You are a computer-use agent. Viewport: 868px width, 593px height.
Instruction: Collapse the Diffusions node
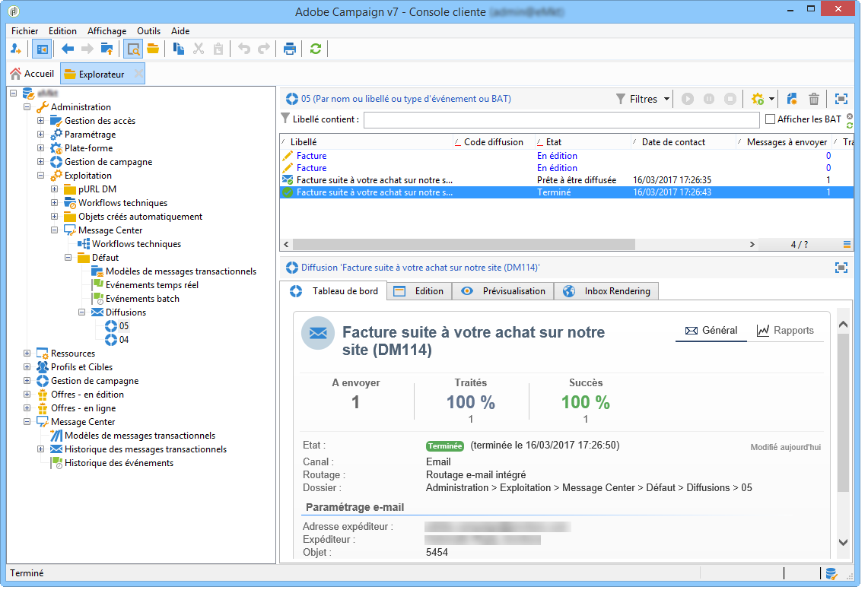pos(81,312)
